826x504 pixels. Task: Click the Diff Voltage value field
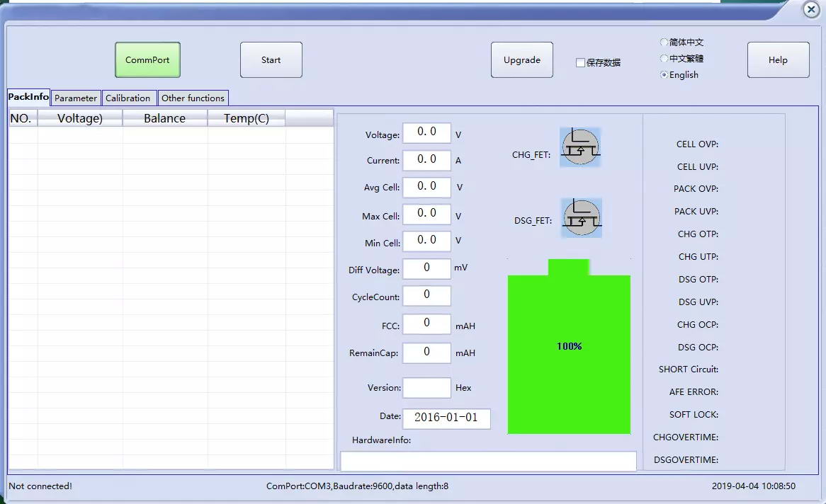click(426, 268)
